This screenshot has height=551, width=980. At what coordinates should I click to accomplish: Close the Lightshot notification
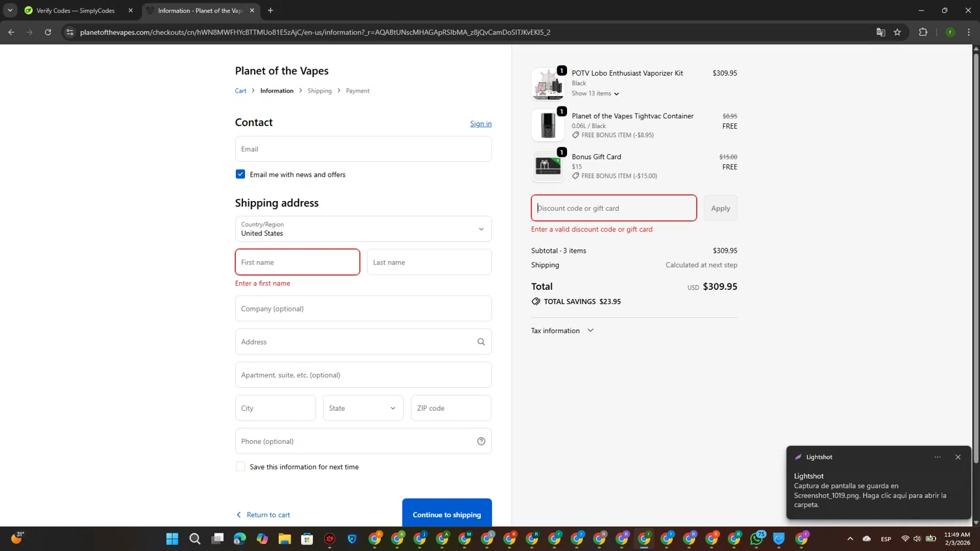click(x=958, y=457)
